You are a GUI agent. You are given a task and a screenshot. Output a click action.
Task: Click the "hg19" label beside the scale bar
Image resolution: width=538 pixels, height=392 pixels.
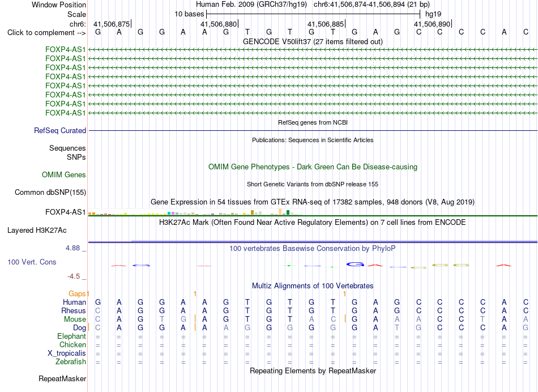433,14
